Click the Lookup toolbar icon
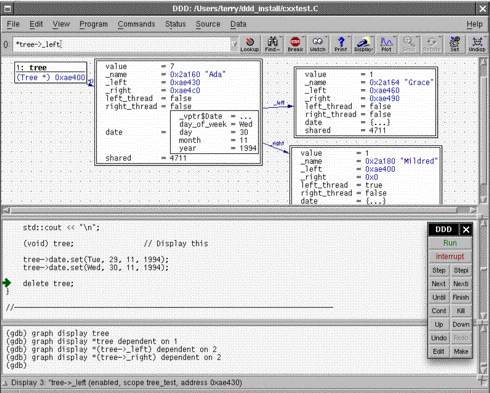Screen dimensions: 490x393 [x=250, y=44]
